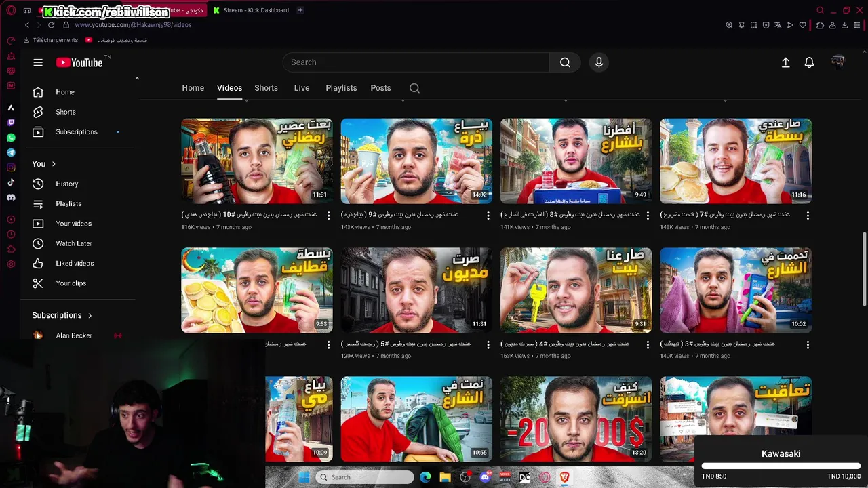Viewport: 868px width, 488px height.
Task: Play the 14:02 corn seller video thumbnail
Action: (416, 161)
